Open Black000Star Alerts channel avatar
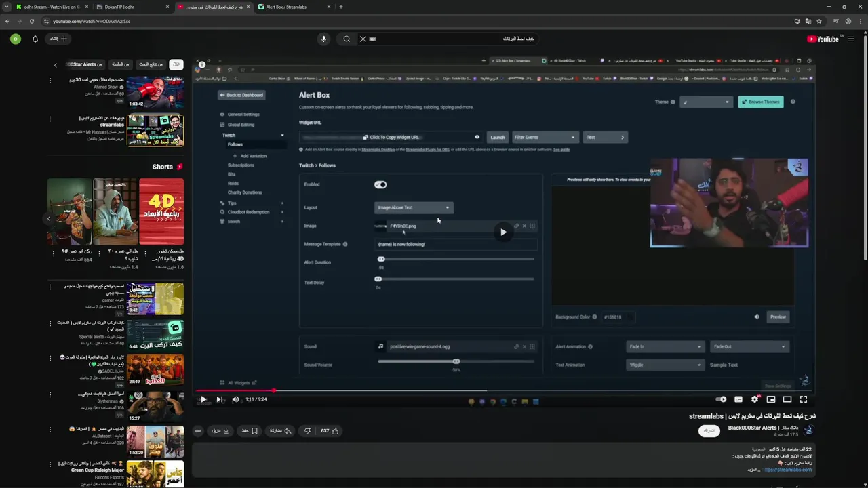Image resolution: width=868 pixels, height=488 pixels. point(808,430)
